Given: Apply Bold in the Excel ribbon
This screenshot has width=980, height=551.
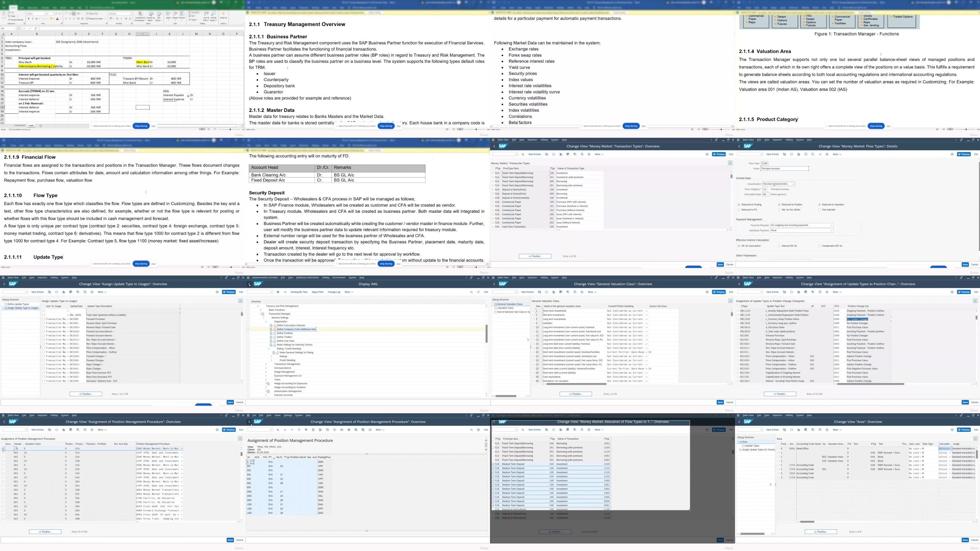Looking at the screenshot, I should coord(28,19).
